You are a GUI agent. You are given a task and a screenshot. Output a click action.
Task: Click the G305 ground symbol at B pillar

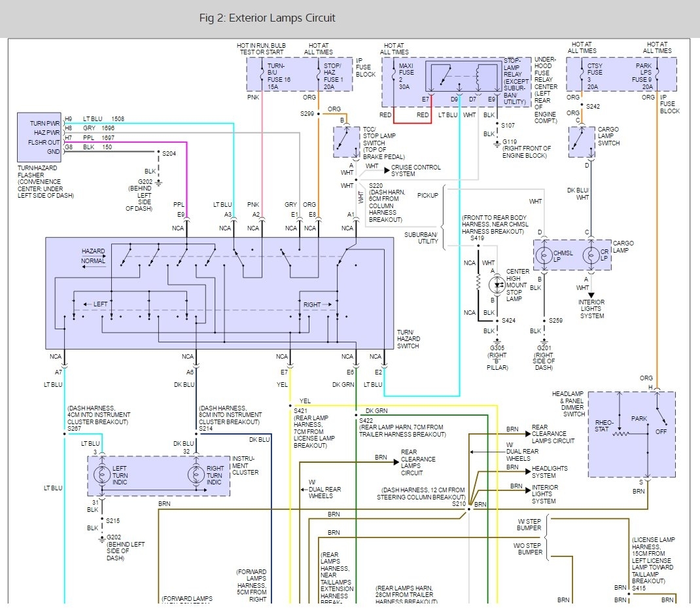(x=497, y=342)
